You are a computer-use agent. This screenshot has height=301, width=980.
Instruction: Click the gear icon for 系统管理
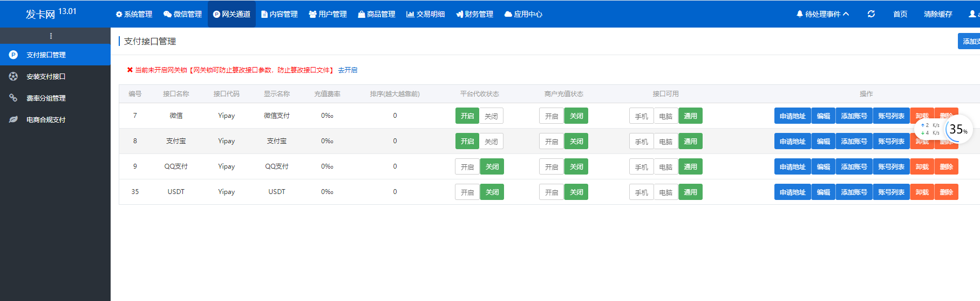pyautogui.click(x=119, y=14)
